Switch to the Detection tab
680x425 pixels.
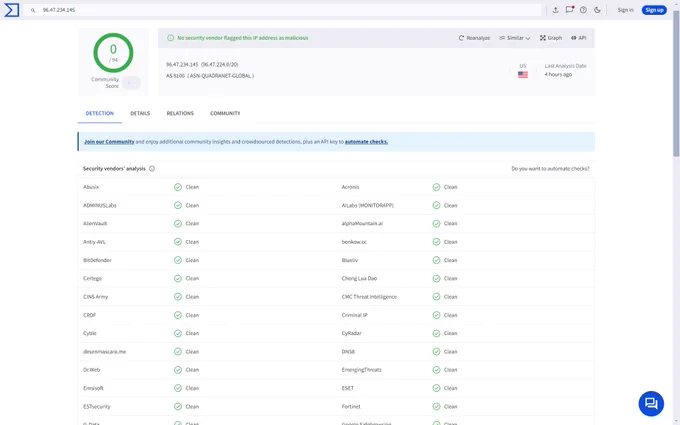100,113
